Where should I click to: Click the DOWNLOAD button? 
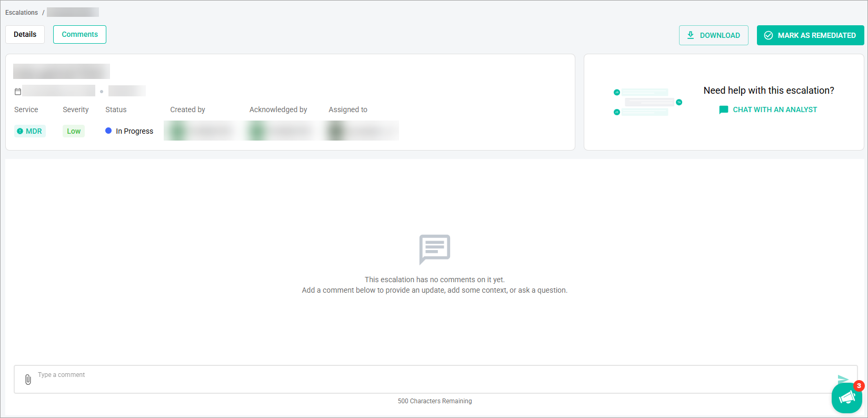click(x=713, y=35)
